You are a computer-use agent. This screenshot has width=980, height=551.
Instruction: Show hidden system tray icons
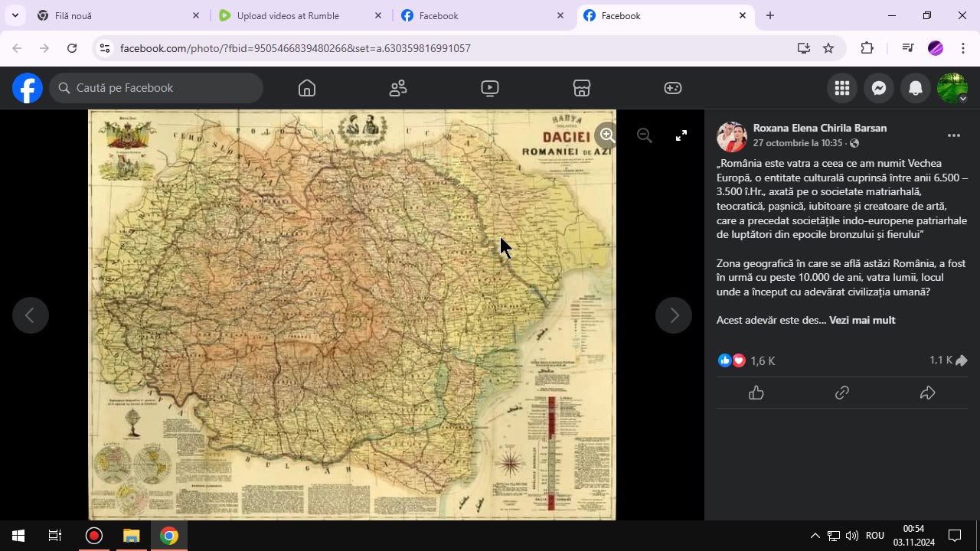point(815,536)
